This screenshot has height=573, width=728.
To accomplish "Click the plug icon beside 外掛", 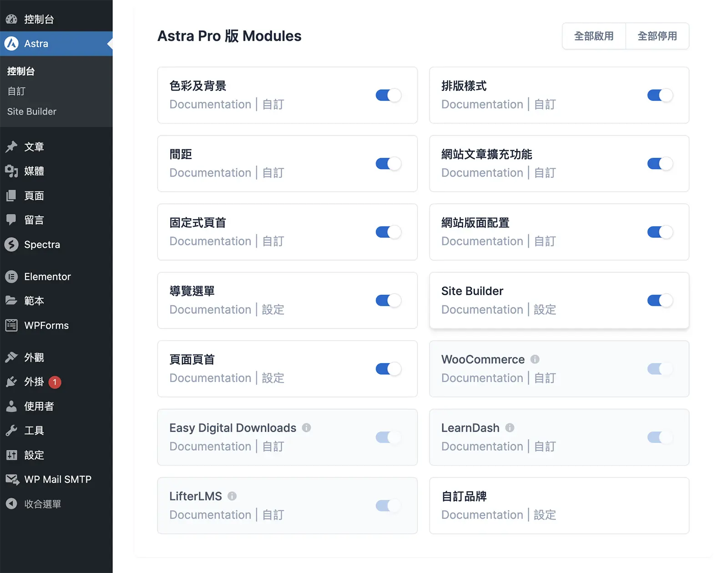I will pos(11,382).
